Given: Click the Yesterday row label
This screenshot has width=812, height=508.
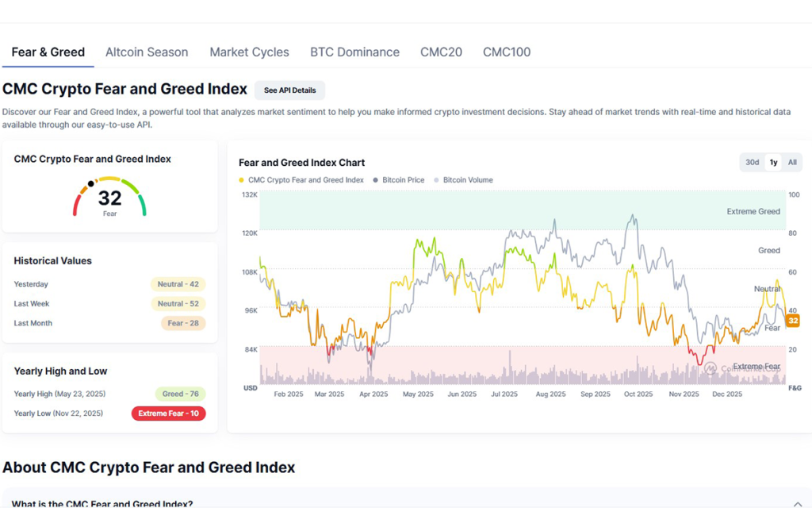Looking at the screenshot, I should pos(31,284).
